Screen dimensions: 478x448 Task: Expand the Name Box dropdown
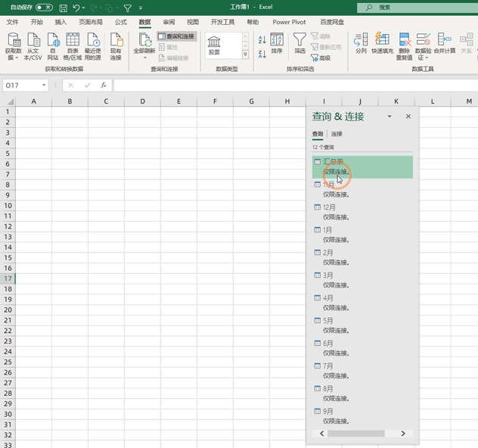click(x=44, y=85)
